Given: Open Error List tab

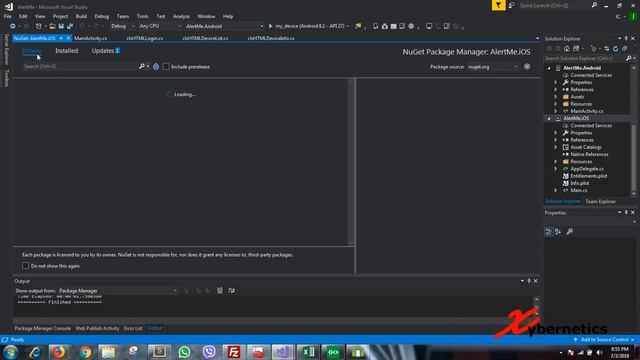Looking at the screenshot, I should pyautogui.click(x=133, y=328).
